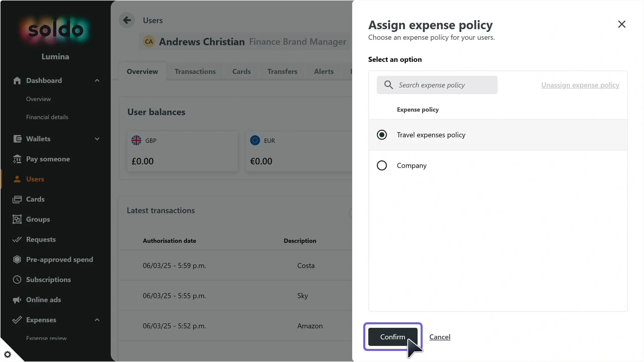Select Travel expenses policy radio button
The height and width of the screenshot is (362, 644).
point(382,135)
